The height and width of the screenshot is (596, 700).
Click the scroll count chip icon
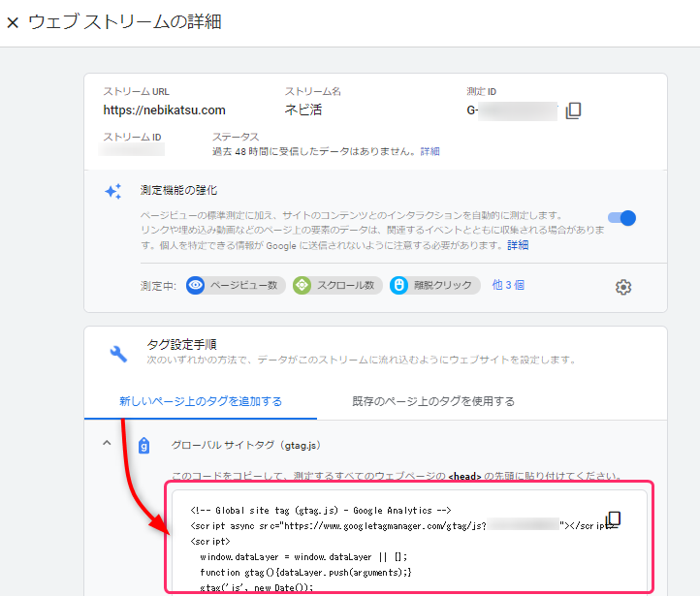click(x=302, y=285)
